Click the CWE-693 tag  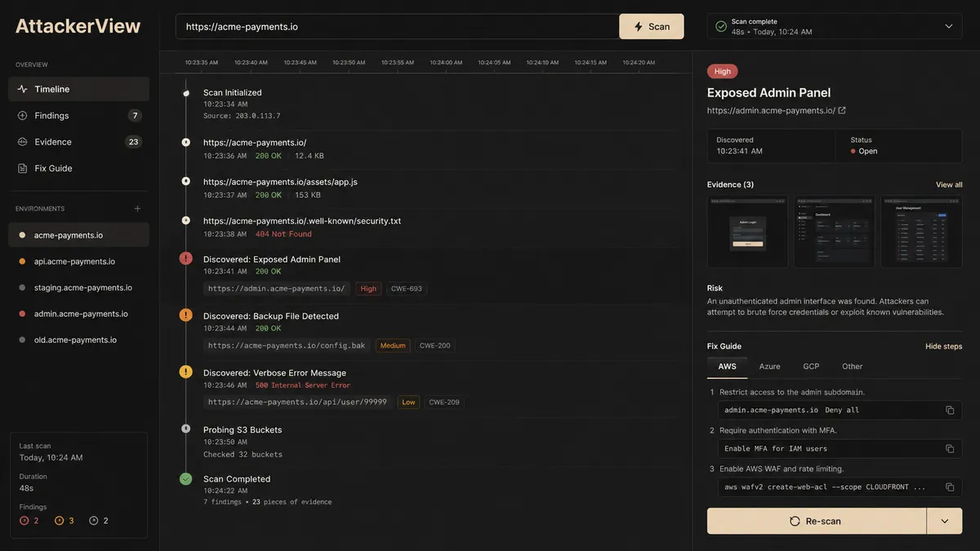click(407, 288)
